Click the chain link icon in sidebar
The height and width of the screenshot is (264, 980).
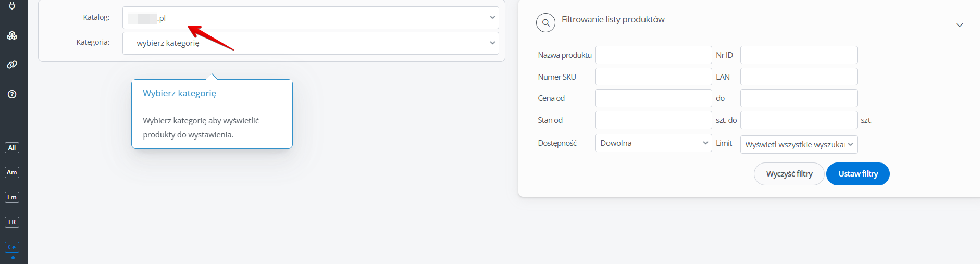(x=12, y=65)
